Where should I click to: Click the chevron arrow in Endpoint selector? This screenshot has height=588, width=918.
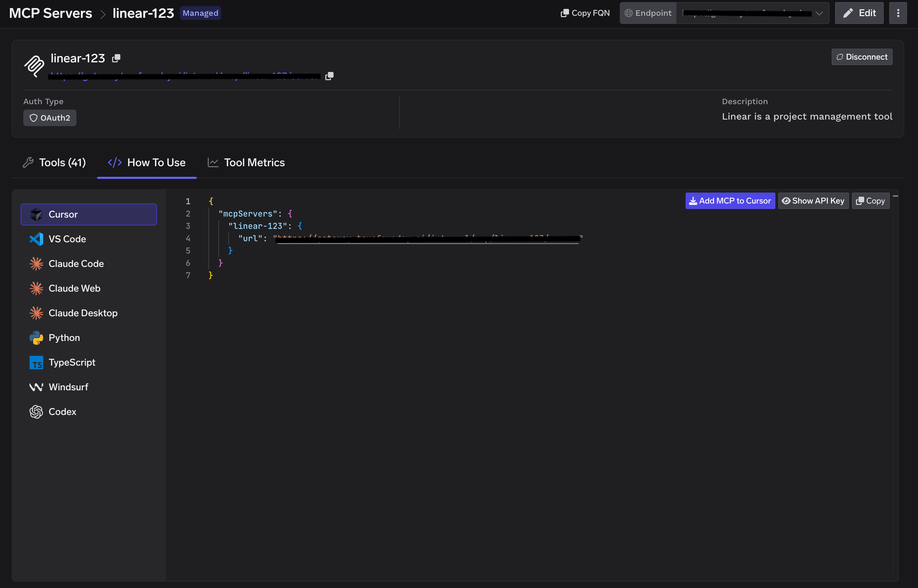pos(819,13)
